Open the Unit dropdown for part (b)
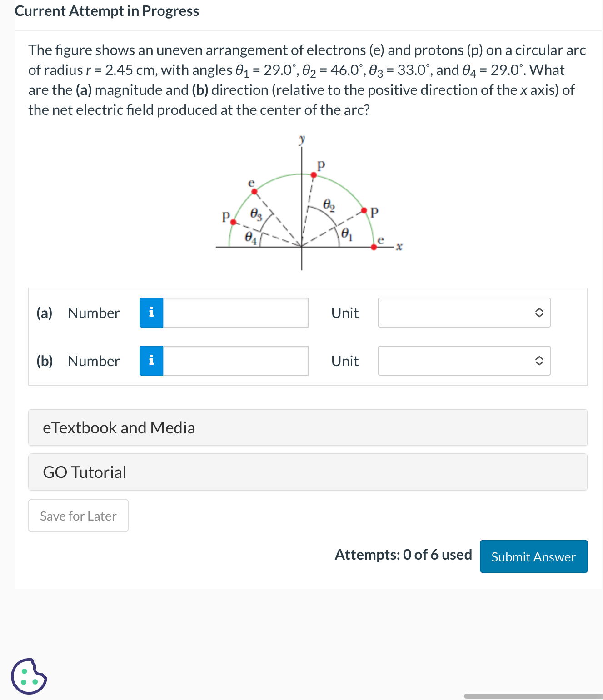The width and height of the screenshot is (603, 700). click(x=464, y=360)
